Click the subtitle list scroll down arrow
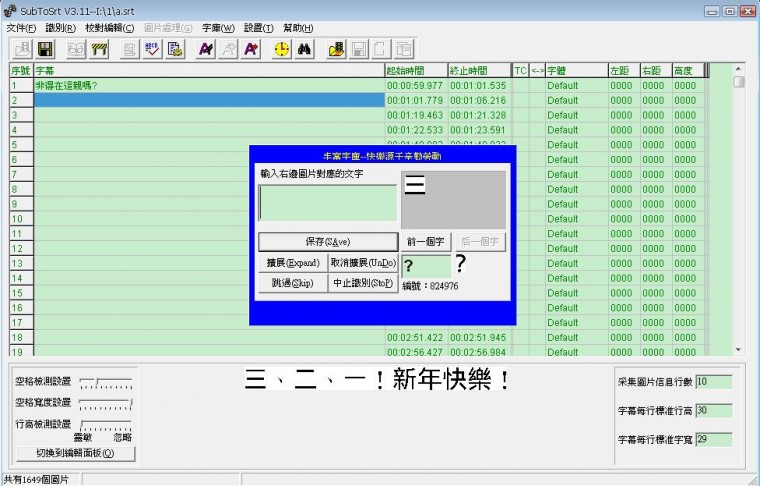Screen dimensions: 760x486 [739, 349]
